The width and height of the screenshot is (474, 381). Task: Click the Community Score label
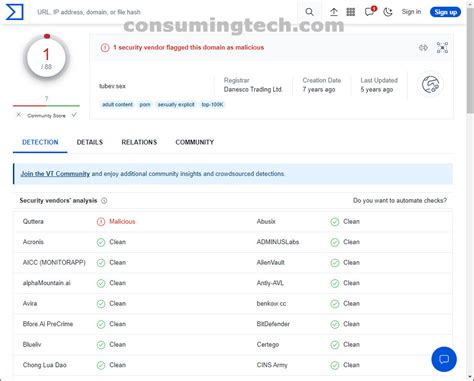pyautogui.click(x=46, y=116)
